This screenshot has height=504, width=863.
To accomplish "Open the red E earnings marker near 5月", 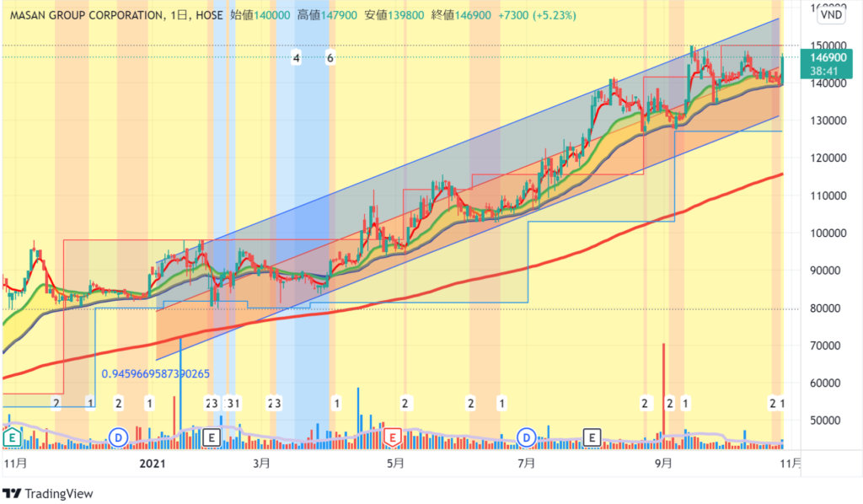I will [393, 438].
